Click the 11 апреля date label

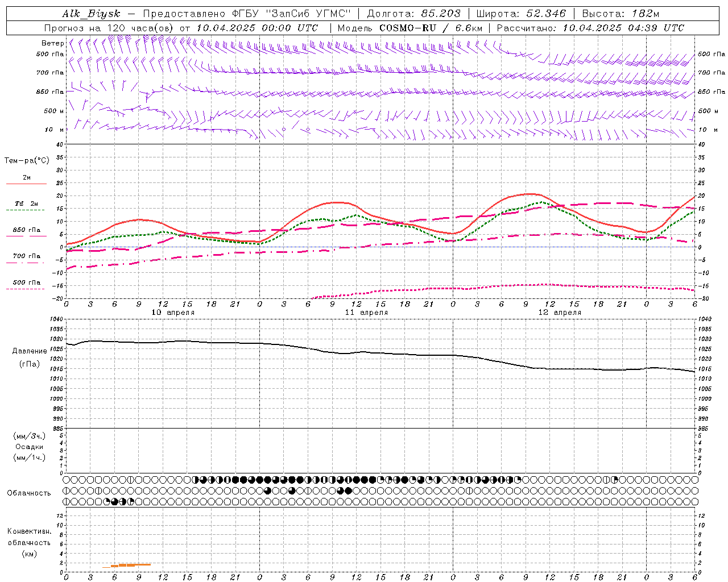(x=366, y=313)
